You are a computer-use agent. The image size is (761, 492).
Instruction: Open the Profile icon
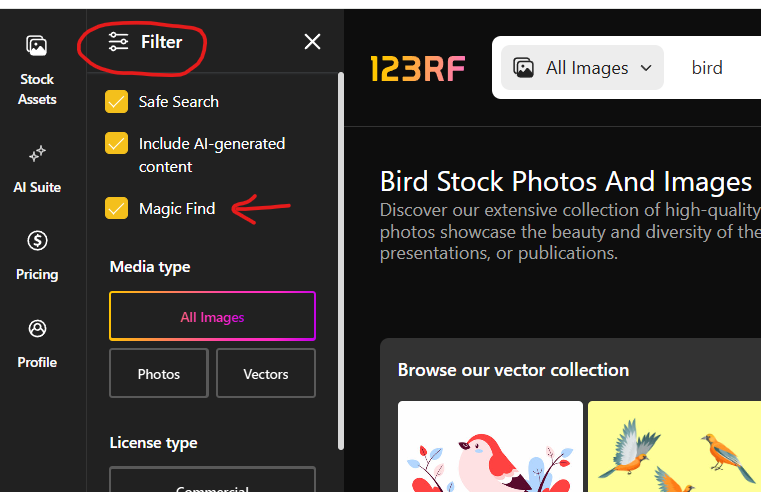37,329
